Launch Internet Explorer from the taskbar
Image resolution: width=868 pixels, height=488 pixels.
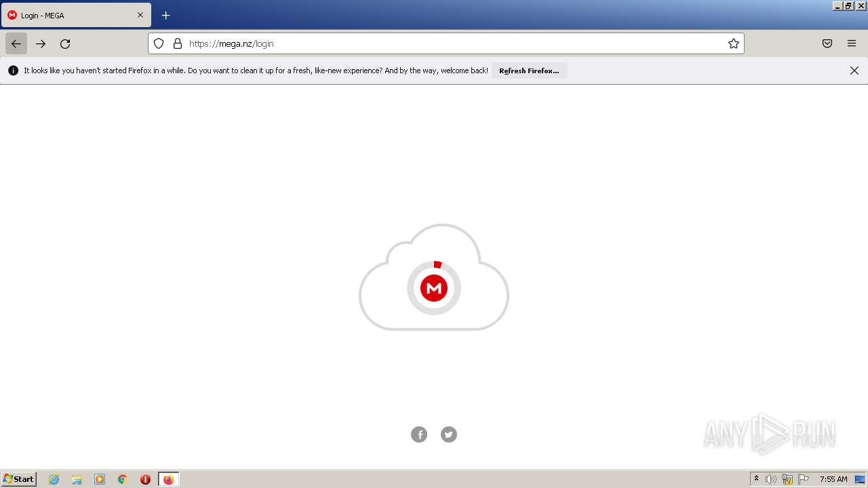point(54,479)
